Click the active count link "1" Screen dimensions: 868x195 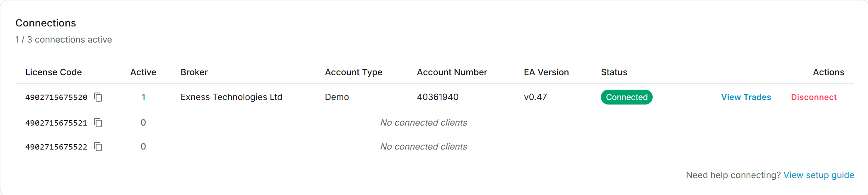pyautogui.click(x=143, y=97)
